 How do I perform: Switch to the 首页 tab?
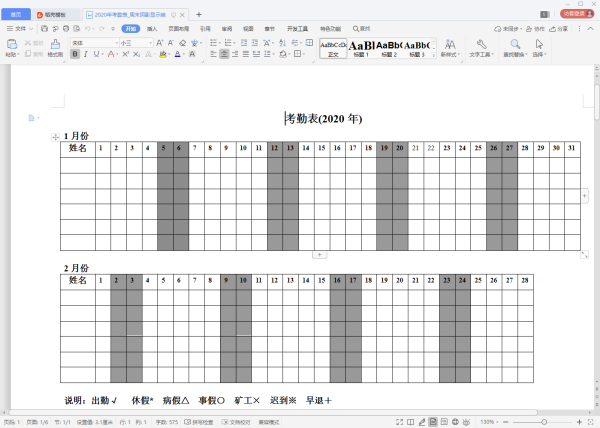click(x=16, y=15)
